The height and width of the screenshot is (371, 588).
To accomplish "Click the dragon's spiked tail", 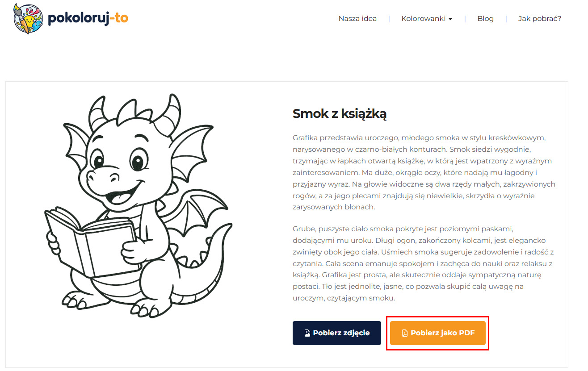I will 203,268.
